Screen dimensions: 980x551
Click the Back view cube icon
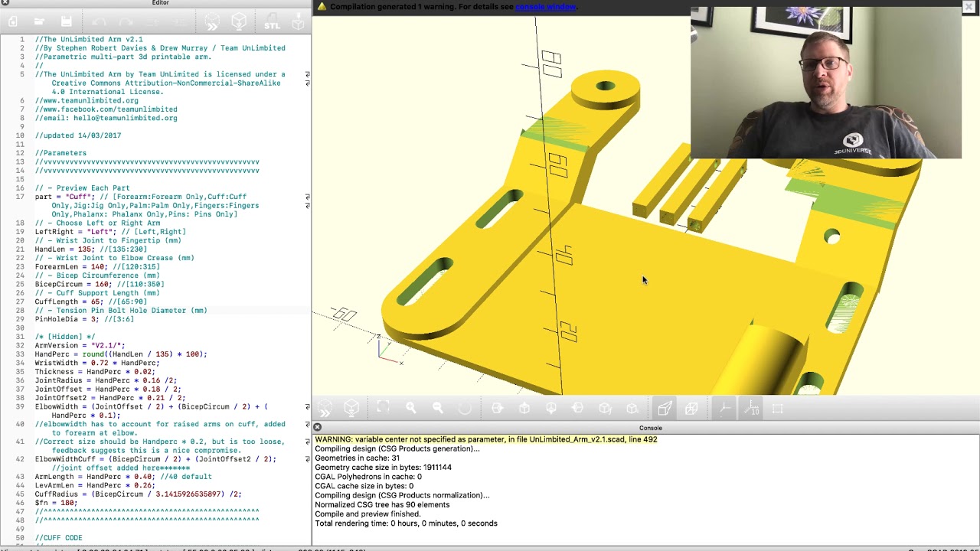click(632, 409)
